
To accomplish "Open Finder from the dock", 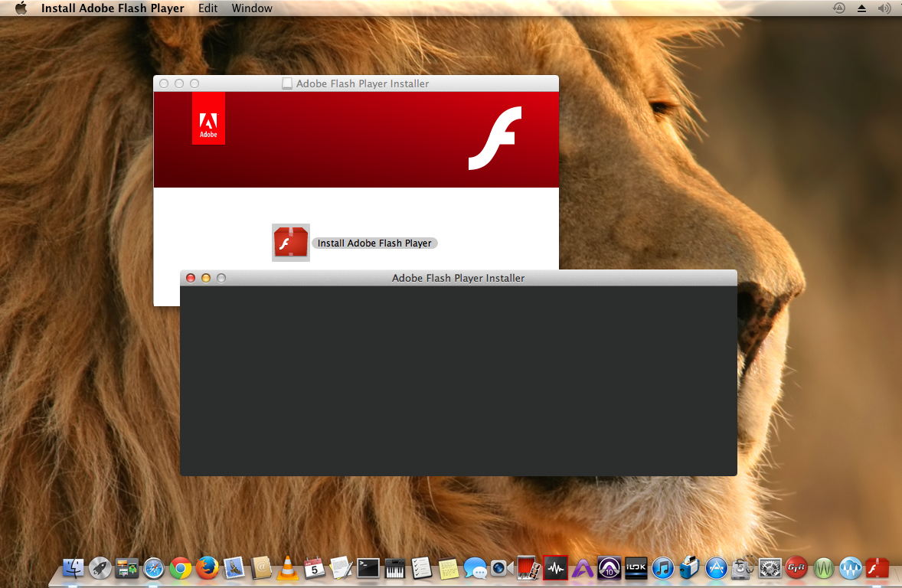I will coord(73,568).
